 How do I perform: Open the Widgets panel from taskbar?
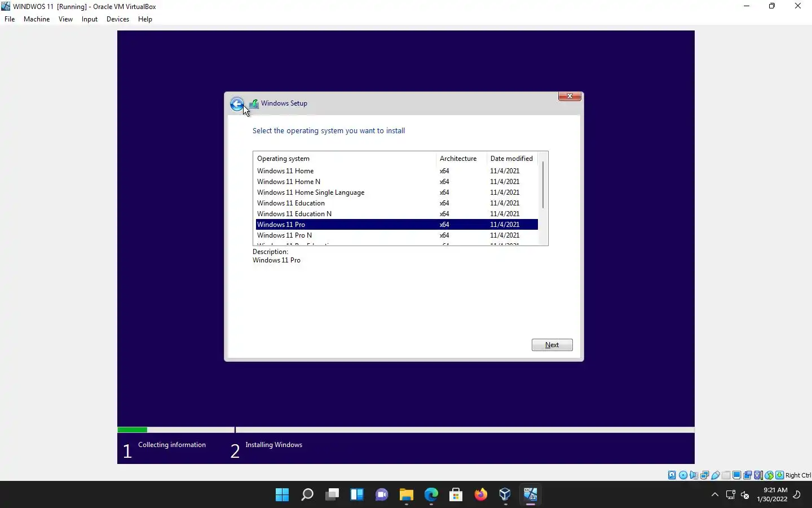(x=357, y=495)
